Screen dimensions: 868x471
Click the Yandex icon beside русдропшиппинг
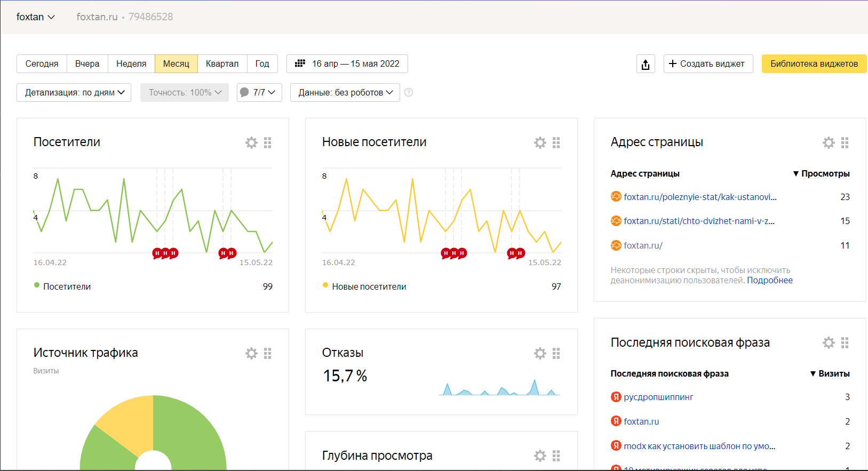[x=616, y=397]
